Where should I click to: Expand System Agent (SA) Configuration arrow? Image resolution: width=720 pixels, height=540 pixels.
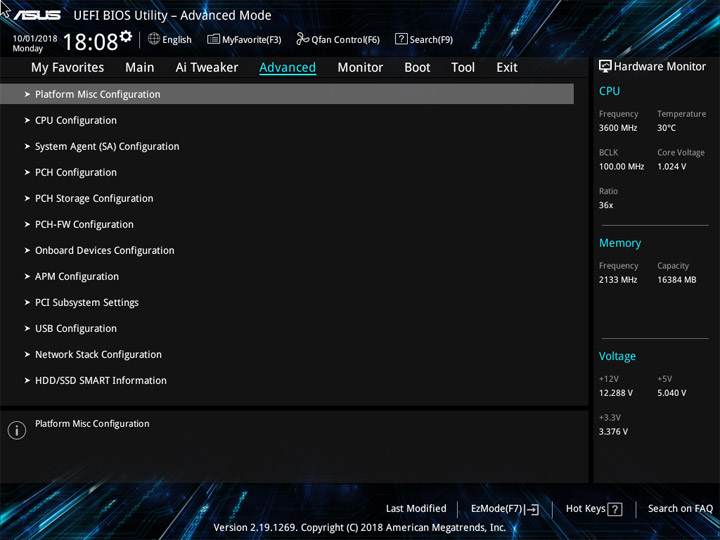click(x=27, y=146)
